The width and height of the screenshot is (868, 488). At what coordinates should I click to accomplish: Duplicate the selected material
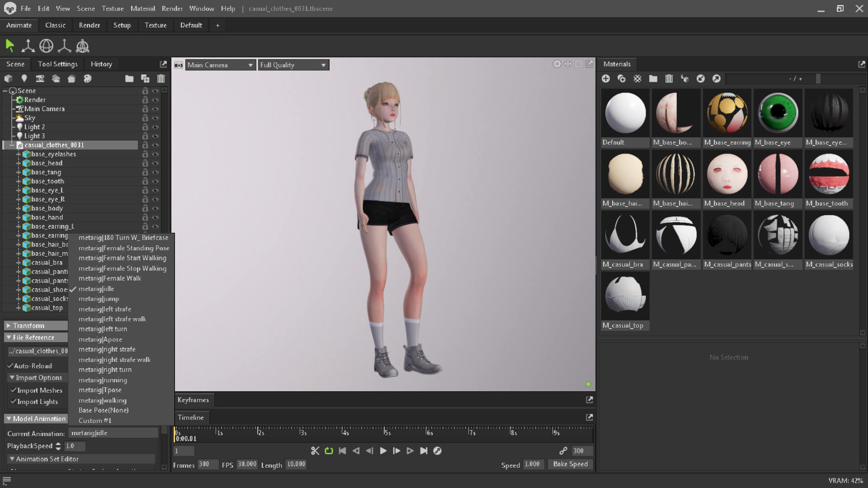[x=622, y=79]
